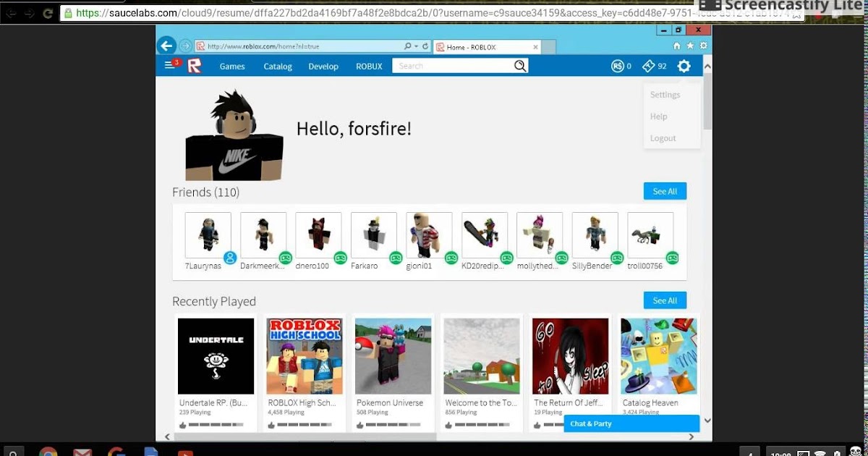Click See All next to Friends
The height and width of the screenshot is (456, 868).
pos(665,191)
